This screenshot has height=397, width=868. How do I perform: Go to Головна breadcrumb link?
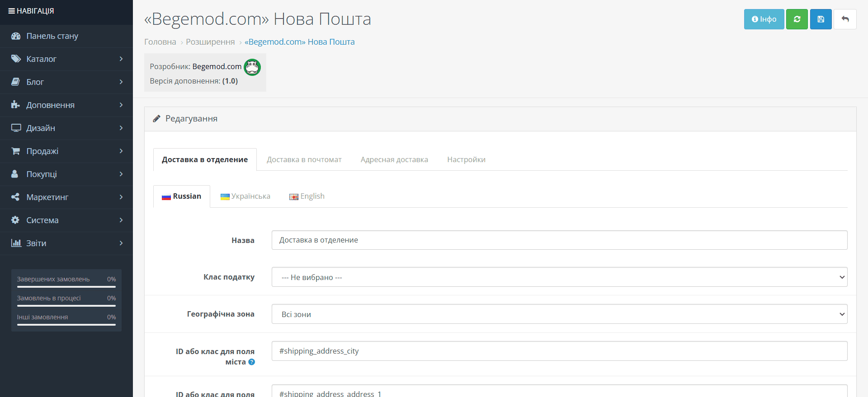(x=160, y=42)
